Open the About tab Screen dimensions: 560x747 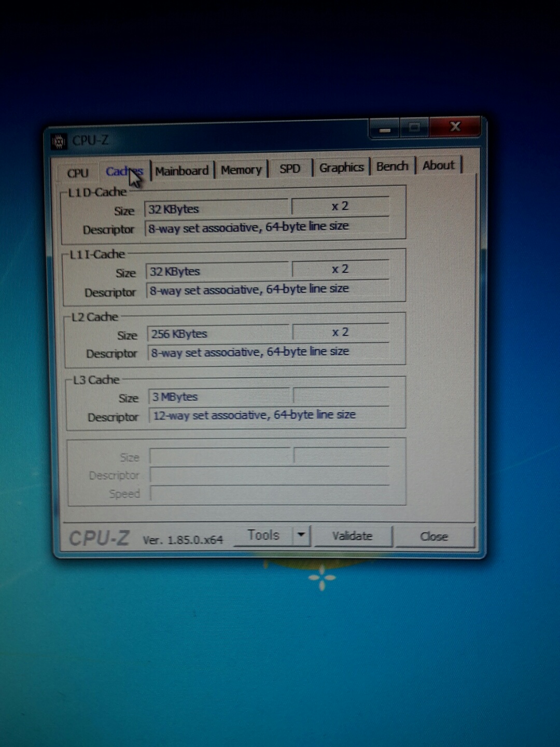pyautogui.click(x=438, y=165)
